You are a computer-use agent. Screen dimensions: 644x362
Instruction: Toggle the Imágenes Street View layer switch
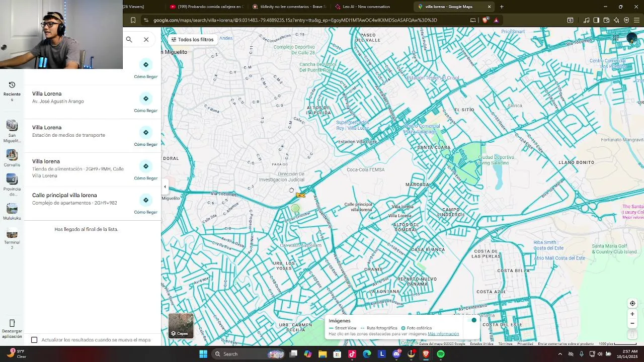473,320
